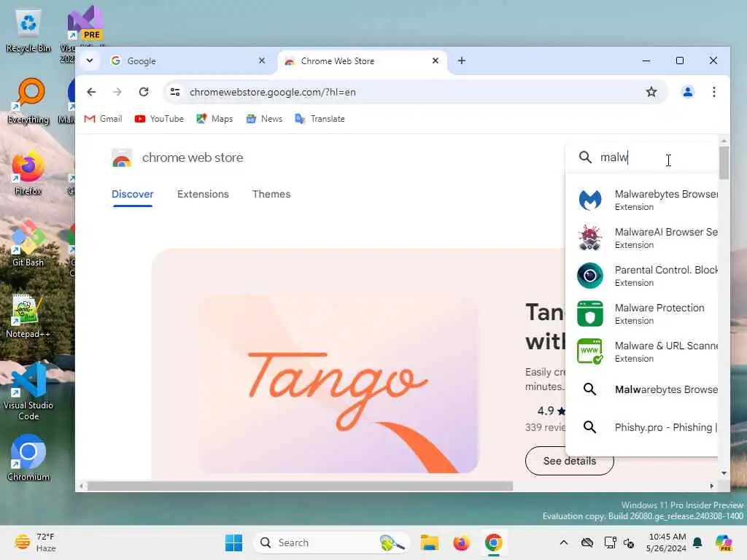Open Chrome's three-dot menu
Viewport: 747px width, 560px height.
[x=713, y=92]
